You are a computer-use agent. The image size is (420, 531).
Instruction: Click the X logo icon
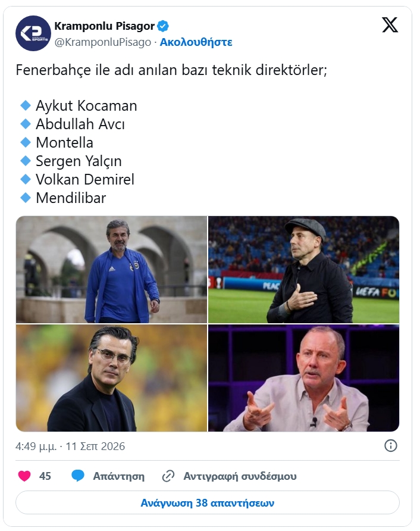[x=390, y=25]
